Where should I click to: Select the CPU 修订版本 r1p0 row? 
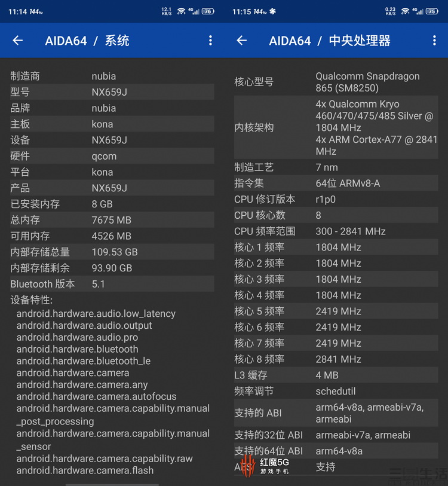pyautogui.click(x=336, y=199)
